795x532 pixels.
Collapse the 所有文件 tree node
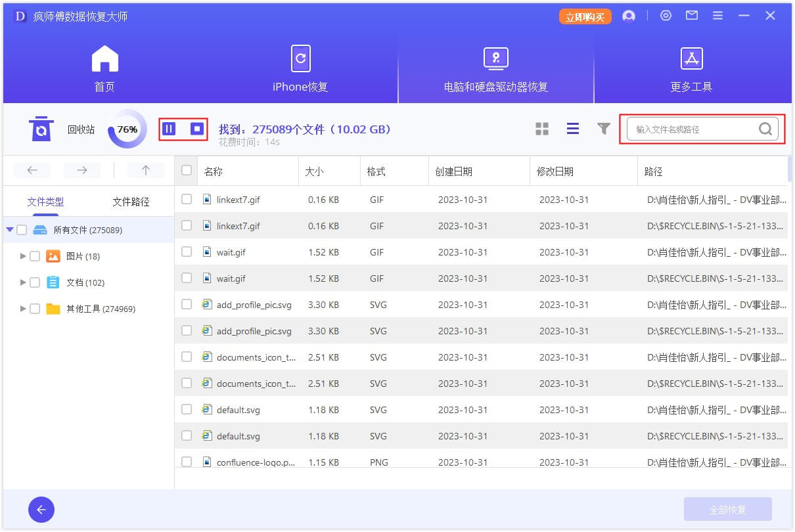coord(9,230)
